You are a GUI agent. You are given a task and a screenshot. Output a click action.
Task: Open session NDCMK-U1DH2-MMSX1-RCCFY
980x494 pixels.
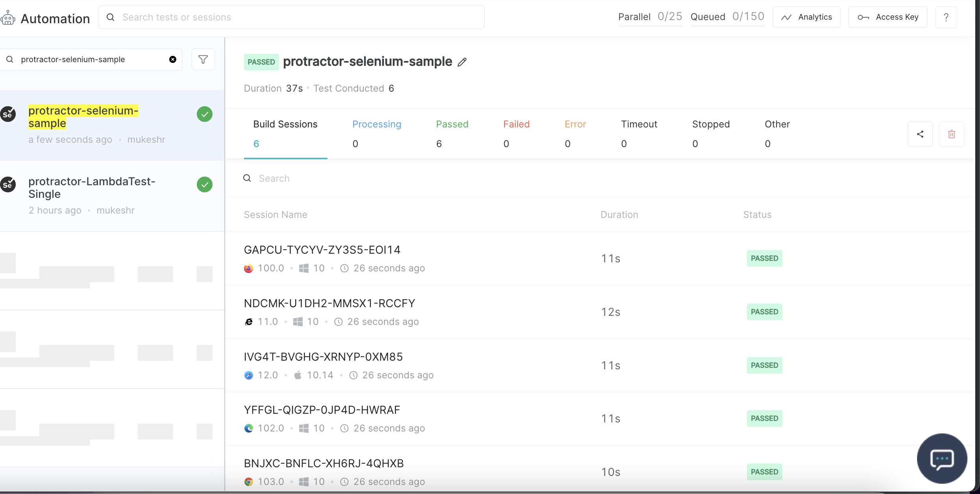[x=329, y=304]
